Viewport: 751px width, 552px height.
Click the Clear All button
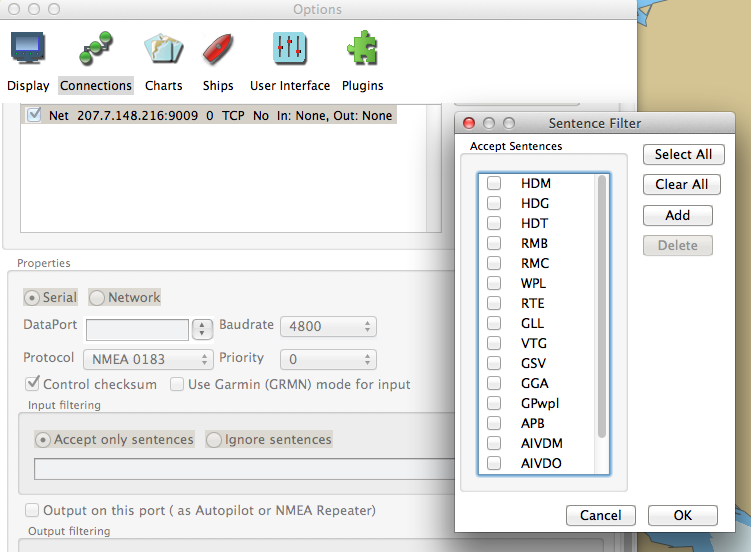click(682, 184)
